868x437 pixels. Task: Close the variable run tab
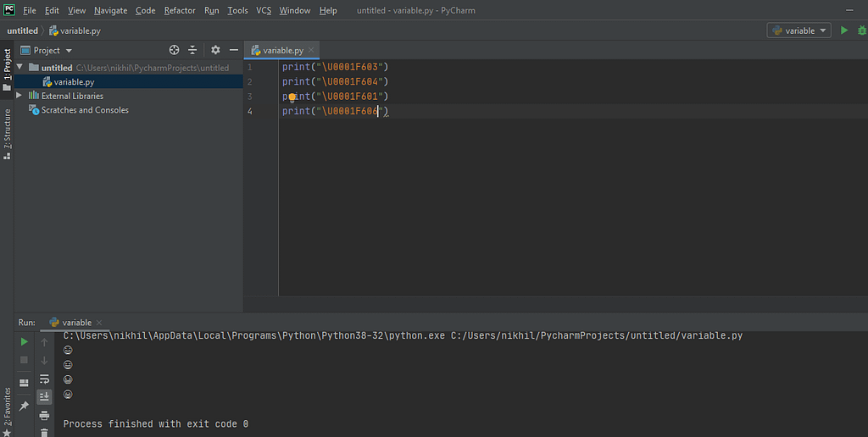[x=99, y=323]
